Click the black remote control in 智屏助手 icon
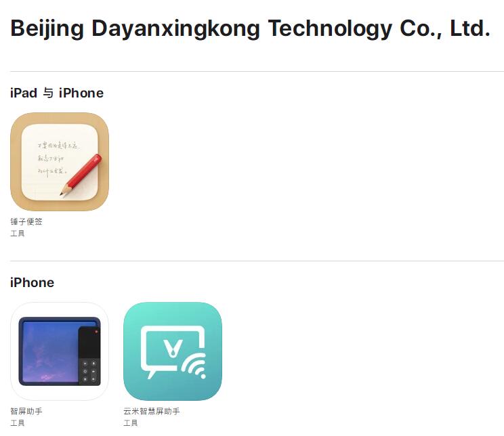504x436 pixels. [x=89, y=355]
